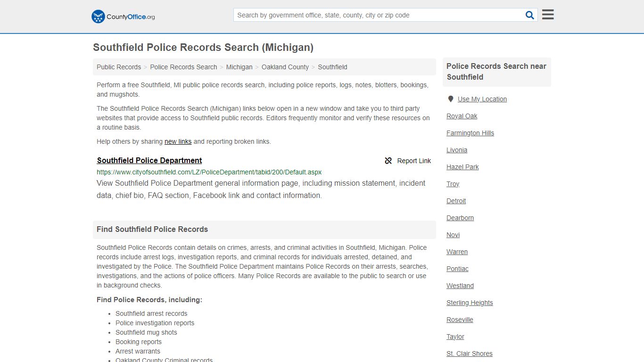Open the CountyOffice.org logo home link
The image size is (644, 362).
pyautogui.click(x=123, y=16)
